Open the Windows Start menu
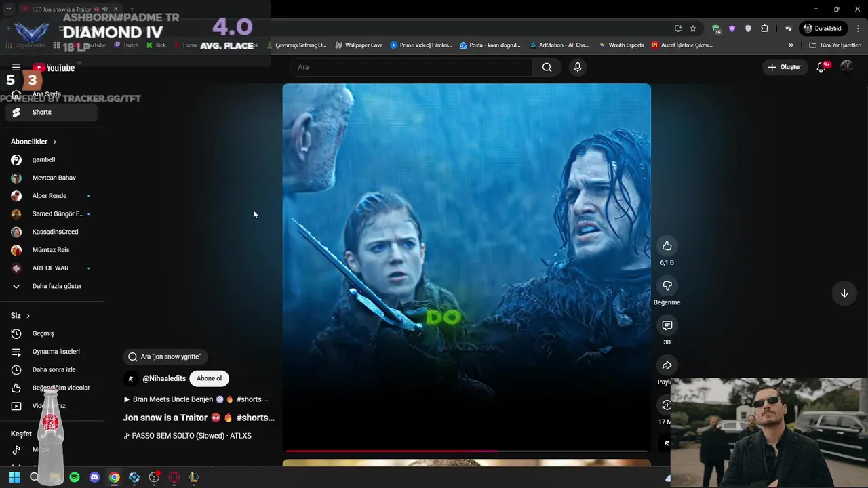 [x=15, y=477]
